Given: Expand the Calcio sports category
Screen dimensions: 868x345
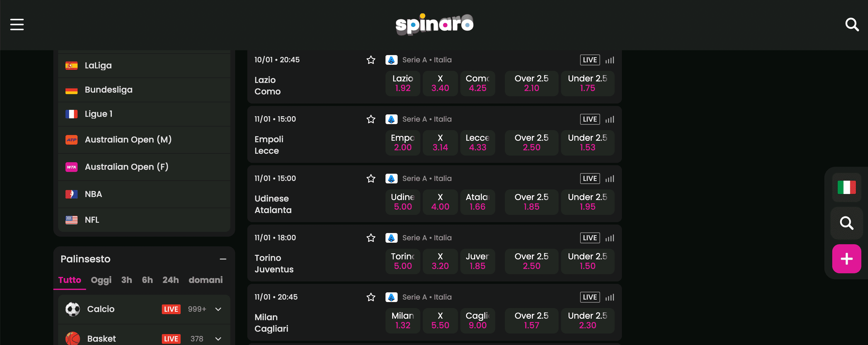Looking at the screenshot, I should (218, 309).
